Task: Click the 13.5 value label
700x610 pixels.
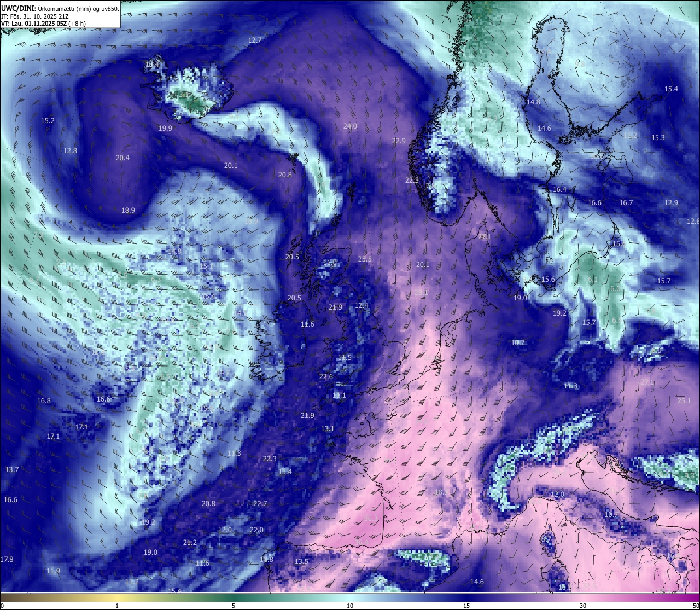Action: 301,562
